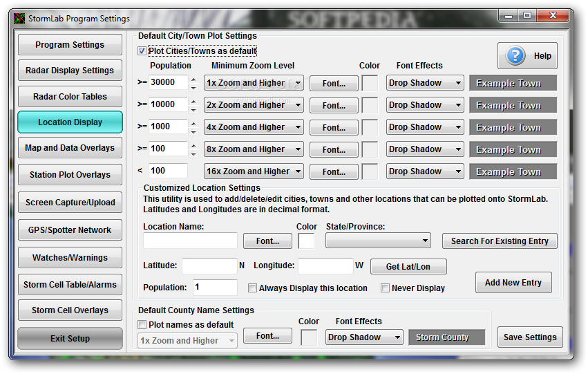Increase the >= 100 population spinner up arrow
The image size is (588, 374).
pos(193,146)
